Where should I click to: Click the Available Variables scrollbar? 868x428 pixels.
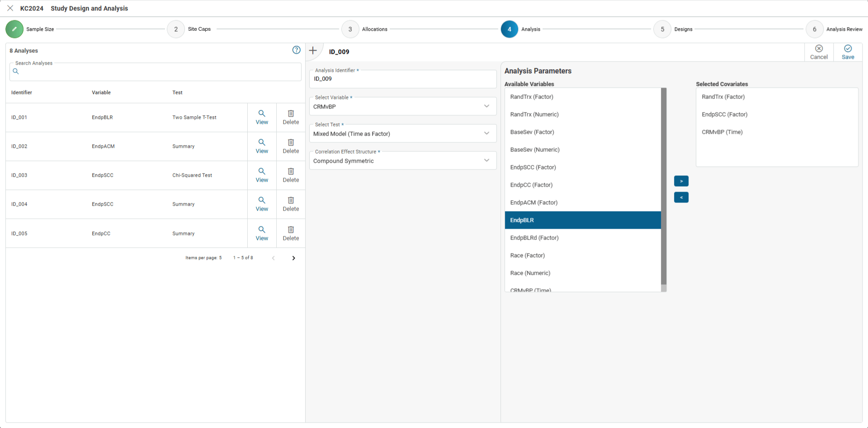click(x=664, y=186)
